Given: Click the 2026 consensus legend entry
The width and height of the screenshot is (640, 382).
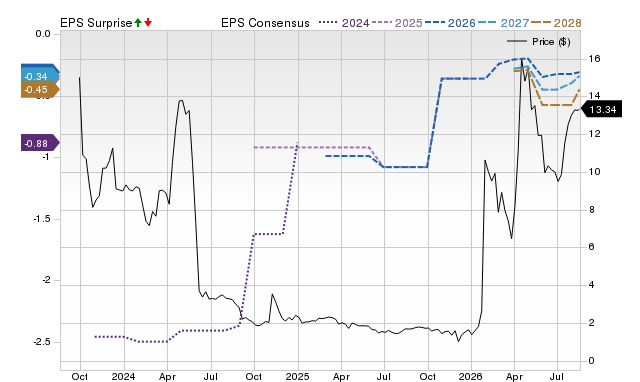Looking at the screenshot, I should click(x=450, y=23).
